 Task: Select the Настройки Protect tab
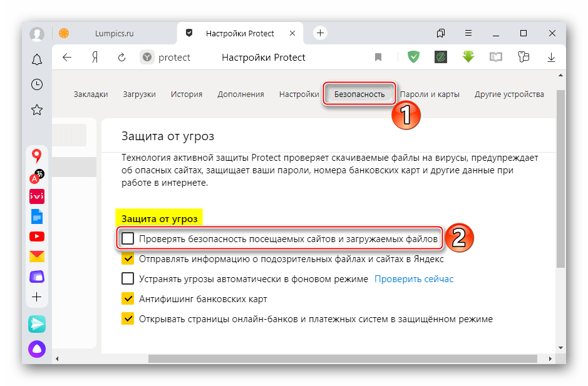[240, 33]
